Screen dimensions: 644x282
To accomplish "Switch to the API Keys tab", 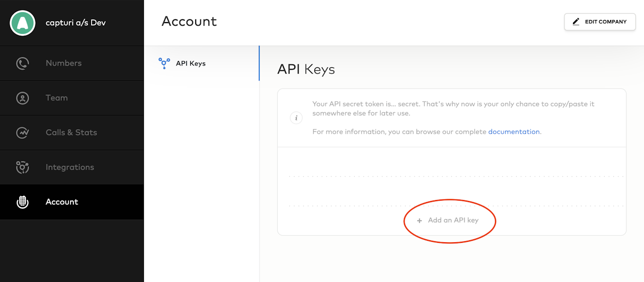I will pyautogui.click(x=191, y=64).
